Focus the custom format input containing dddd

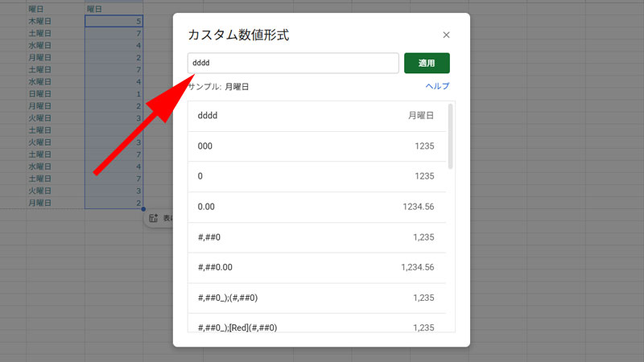[293, 64]
